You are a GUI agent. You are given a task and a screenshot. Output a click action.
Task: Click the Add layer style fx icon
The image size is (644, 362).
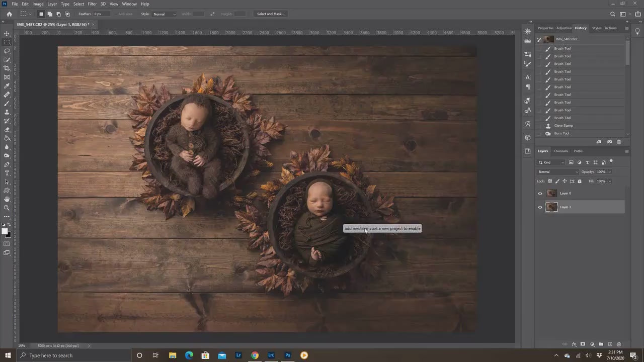coord(574,344)
